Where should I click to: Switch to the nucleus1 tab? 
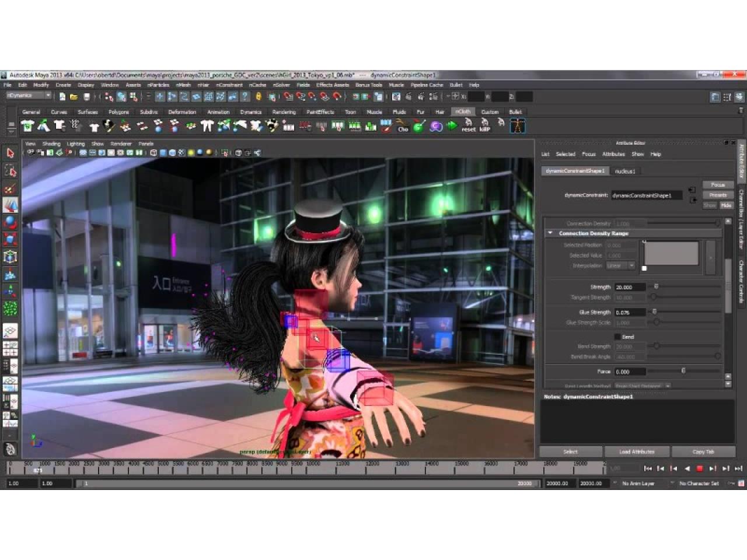pos(625,171)
